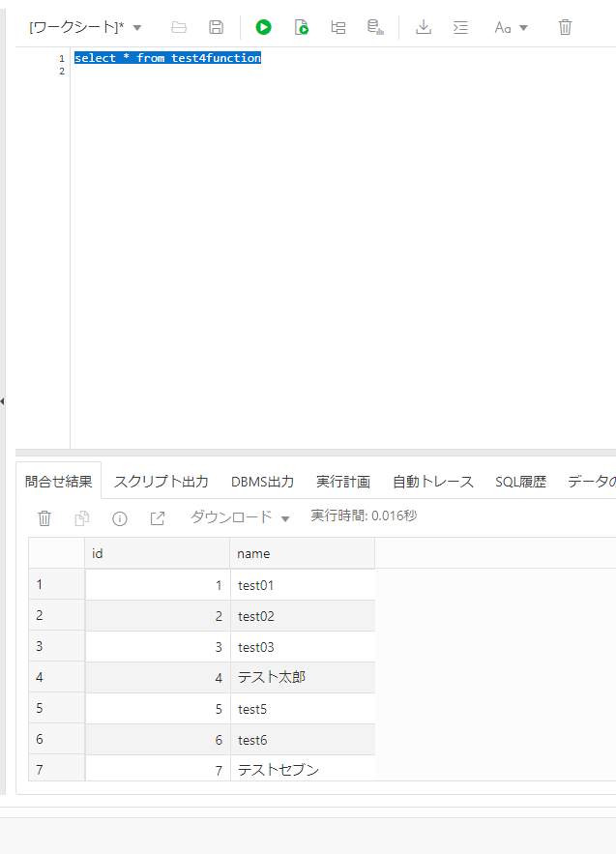Open the 実行計画 tab

(x=343, y=482)
